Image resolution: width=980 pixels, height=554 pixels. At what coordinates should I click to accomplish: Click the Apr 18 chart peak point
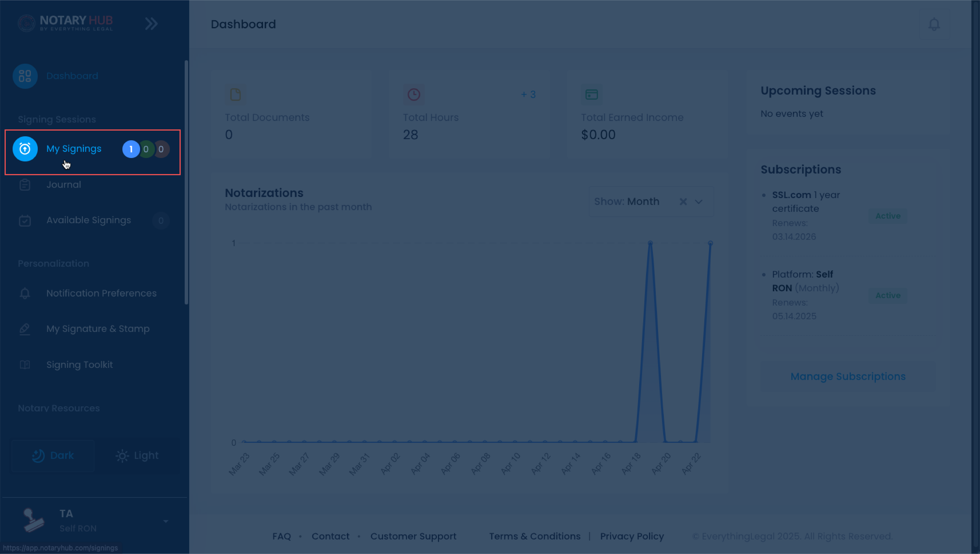[x=650, y=243]
